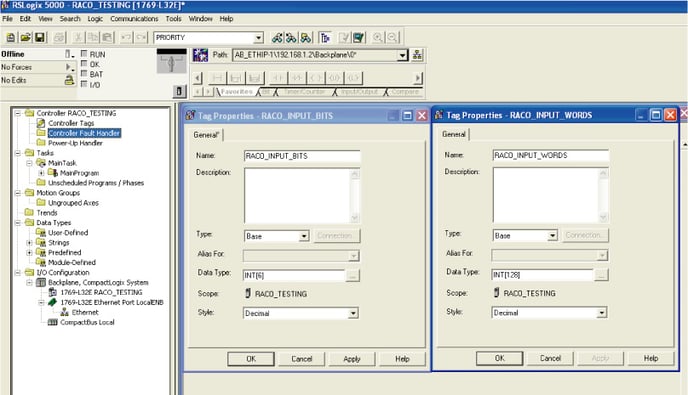
Task: Open Style dropdown in RACO_INPUT_BITS dialog
Action: point(353,313)
